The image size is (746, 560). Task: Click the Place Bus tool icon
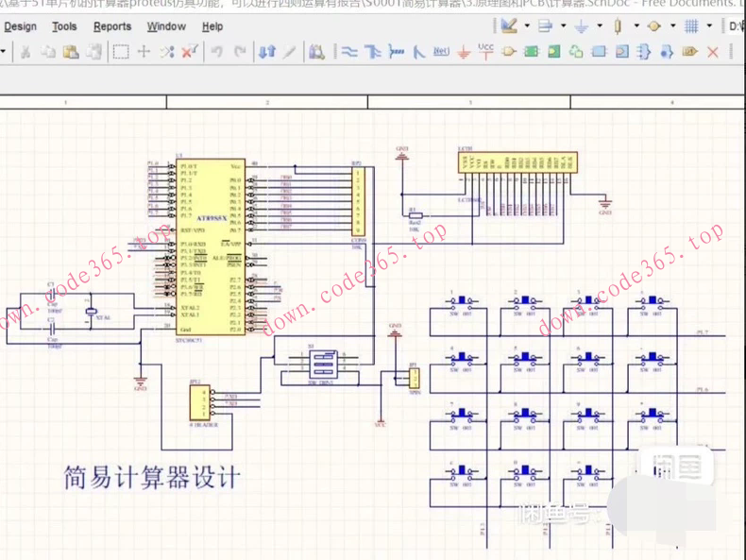(373, 52)
